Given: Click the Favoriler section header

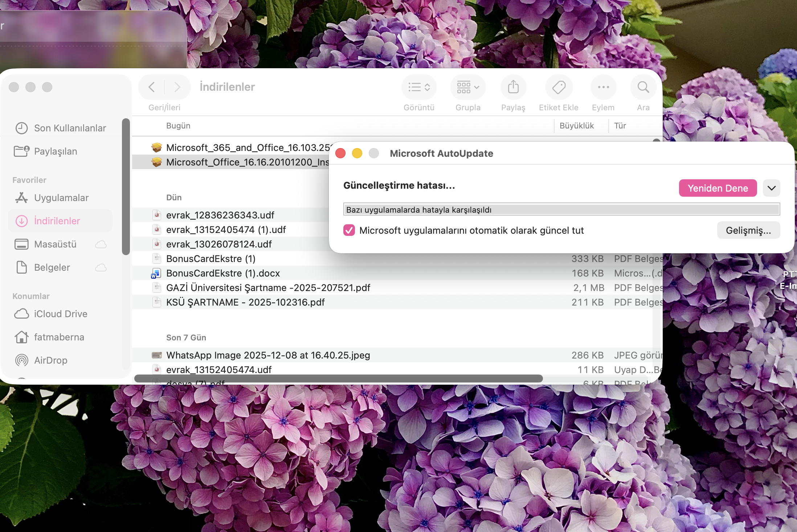Looking at the screenshot, I should pyautogui.click(x=29, y=180).
